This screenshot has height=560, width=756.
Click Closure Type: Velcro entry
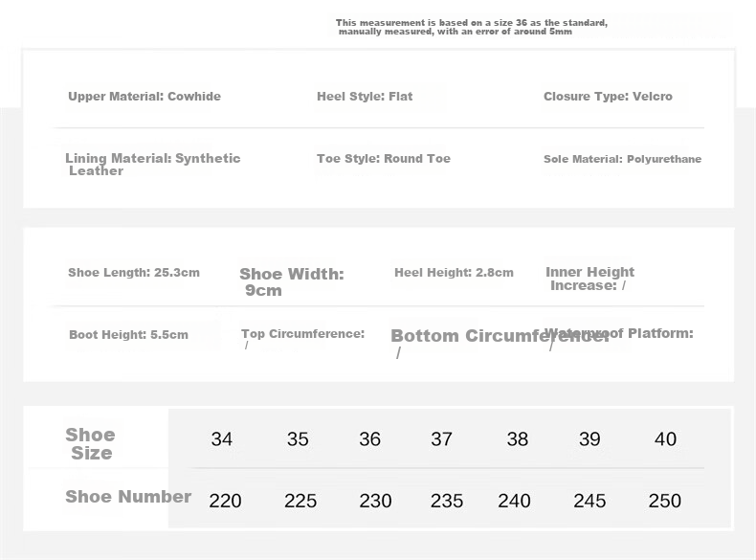(608, 97)
